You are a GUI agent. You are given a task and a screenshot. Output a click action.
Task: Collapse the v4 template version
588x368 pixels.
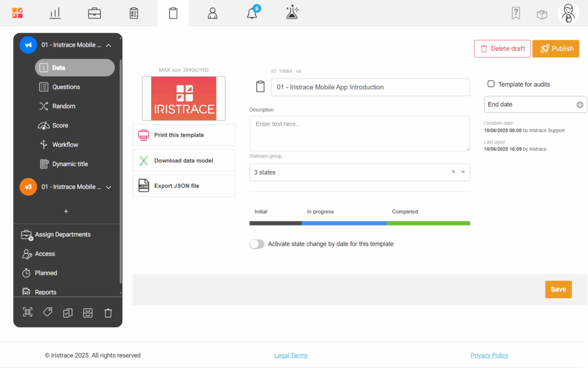(x=109, y=45)
